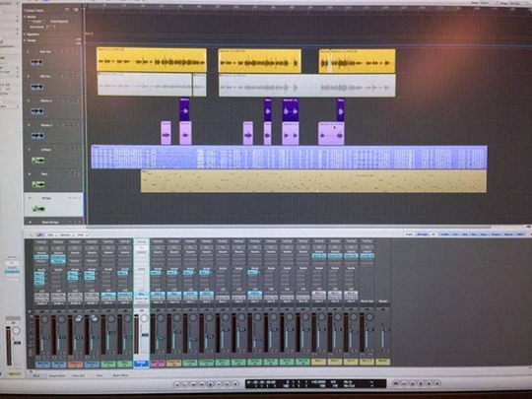532x399 pixels.
Task: Switch to the Piano Roll tab
Action: click(78, 375)
